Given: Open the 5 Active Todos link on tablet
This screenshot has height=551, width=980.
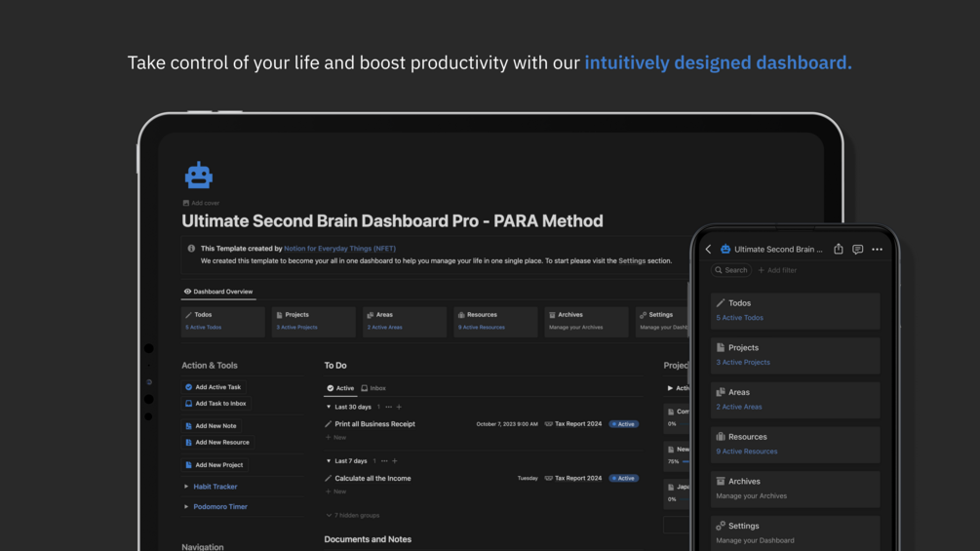Looking at the screenshot, I should (203, 328).
